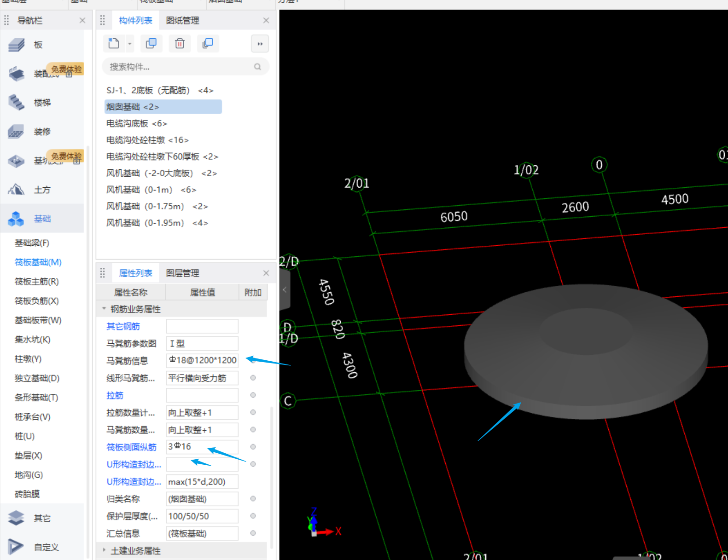Open 拉筋 property link
Viewport: 728px width, 560px height.
click(x=115, y=395)
